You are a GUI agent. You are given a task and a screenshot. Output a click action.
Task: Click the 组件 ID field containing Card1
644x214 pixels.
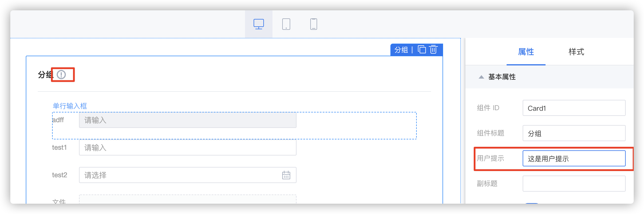coord(574,108)
